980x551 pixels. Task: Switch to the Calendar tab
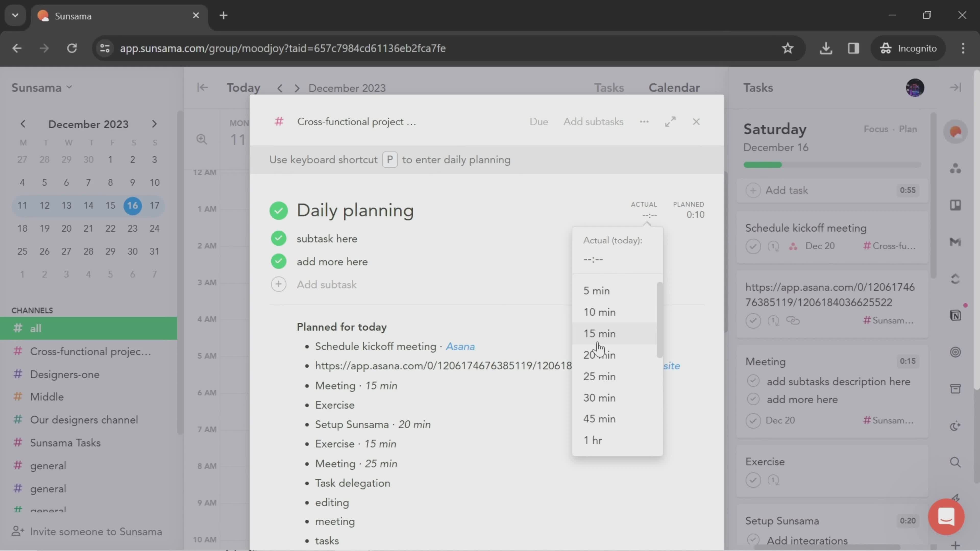pyautogui.click(x=674, y=87)
